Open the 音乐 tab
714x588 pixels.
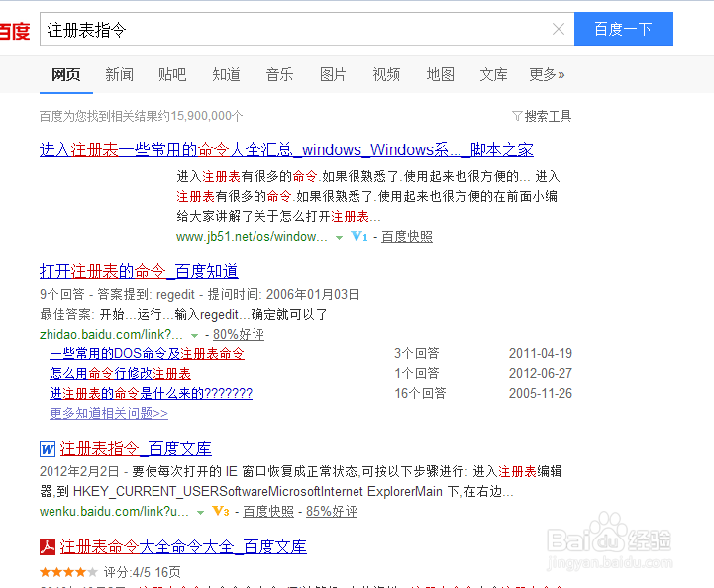tap(279, 74)
